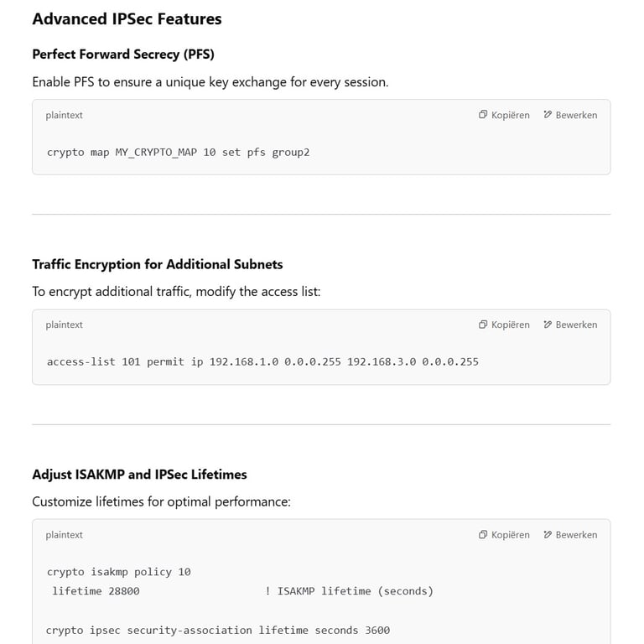Image resolution: width=644 pixels, height=644 pixels.
Task: Copy the access-list 101 code block
Action: point(504,325)
